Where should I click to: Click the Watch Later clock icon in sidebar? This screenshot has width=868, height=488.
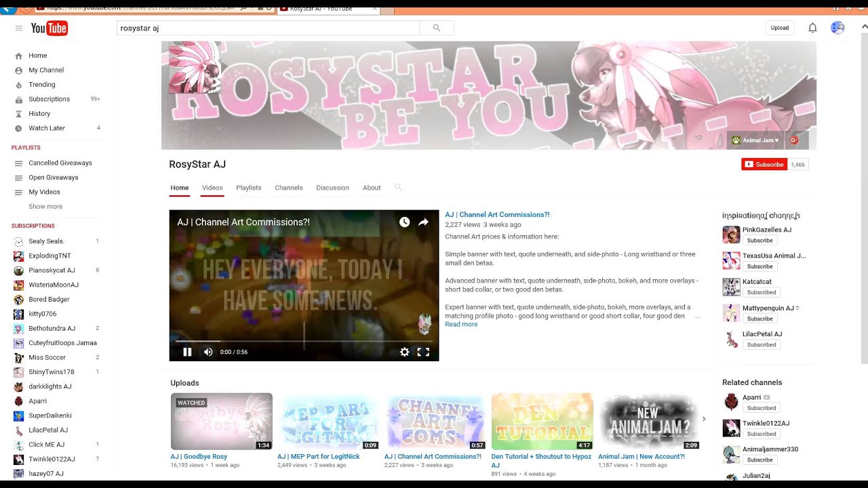(18, 128)
